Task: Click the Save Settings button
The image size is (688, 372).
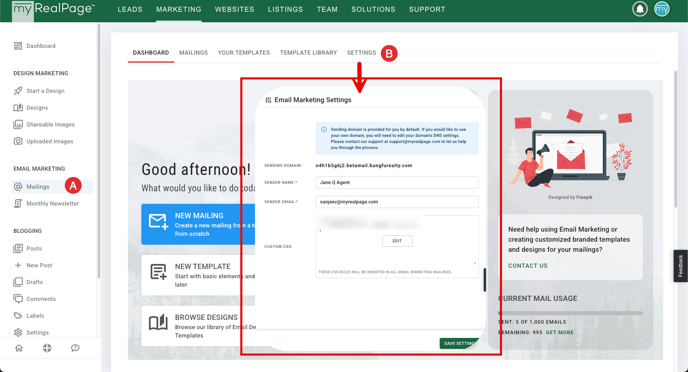Action: point(459,343)
